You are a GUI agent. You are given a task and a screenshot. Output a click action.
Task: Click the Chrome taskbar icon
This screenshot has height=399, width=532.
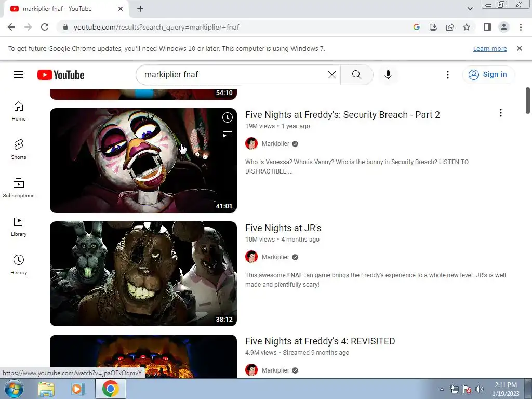coord(110,389)
